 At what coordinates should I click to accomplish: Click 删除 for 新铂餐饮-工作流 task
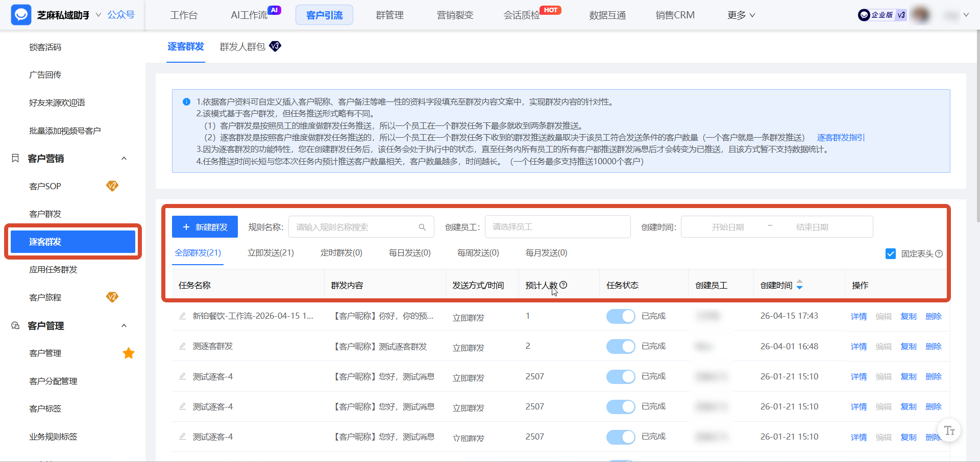pyautogui.click(x=934, y=316)
